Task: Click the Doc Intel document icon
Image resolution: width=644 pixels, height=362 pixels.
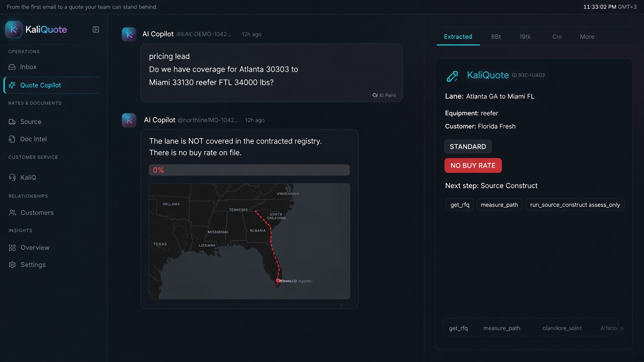Action: coord(13,139)
